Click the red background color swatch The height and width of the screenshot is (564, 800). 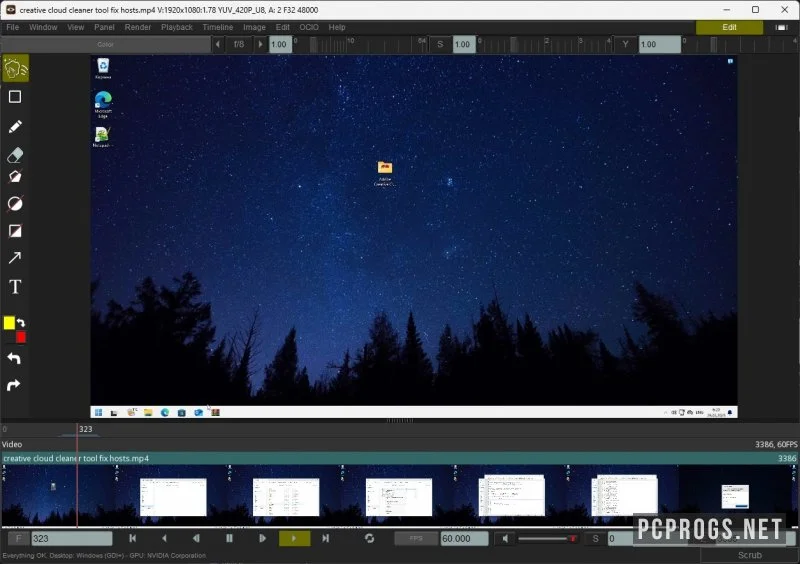(20, 337)
